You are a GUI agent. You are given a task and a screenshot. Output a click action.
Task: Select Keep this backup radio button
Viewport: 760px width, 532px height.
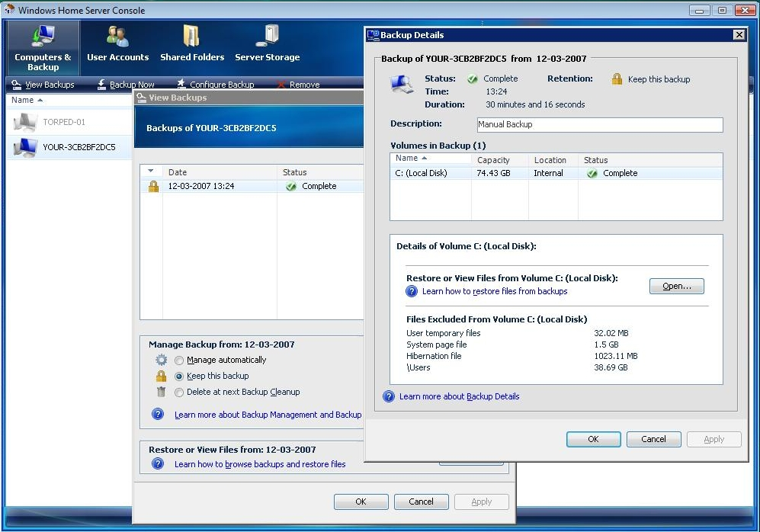[x=179, y=377]
